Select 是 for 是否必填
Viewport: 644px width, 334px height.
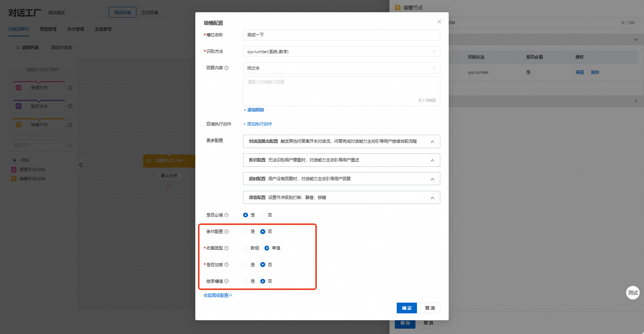(245, 215)
